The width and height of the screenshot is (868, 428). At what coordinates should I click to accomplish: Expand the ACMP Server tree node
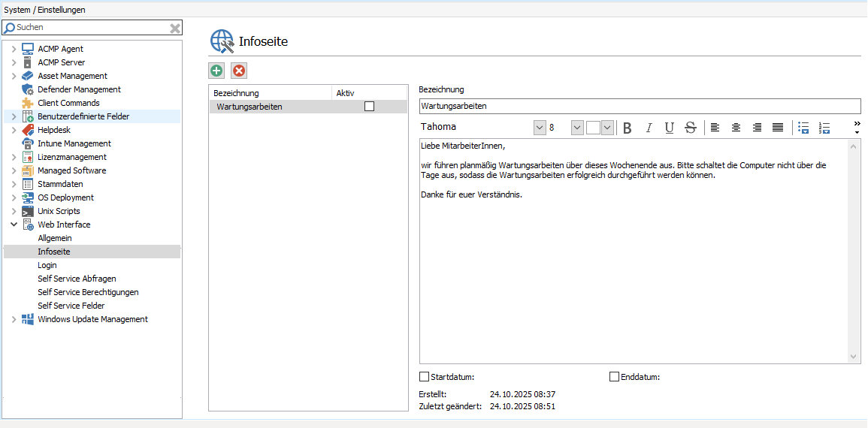pos(14,62)
